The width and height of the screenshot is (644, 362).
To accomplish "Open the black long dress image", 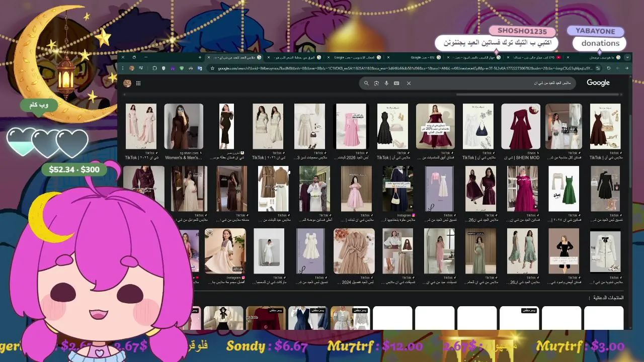I will [226, 126].
